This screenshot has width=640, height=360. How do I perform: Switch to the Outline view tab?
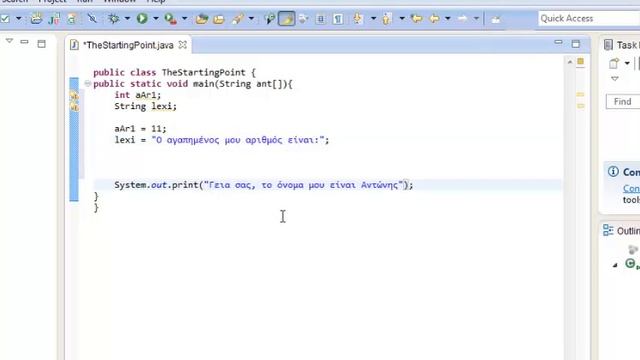click(x=621, y=231)
